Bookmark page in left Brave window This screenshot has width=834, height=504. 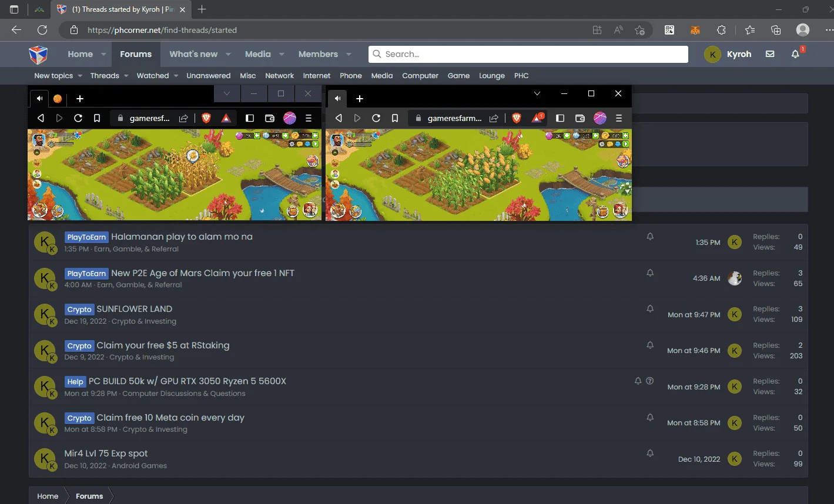pyautogui.click(x=97, y=118)
